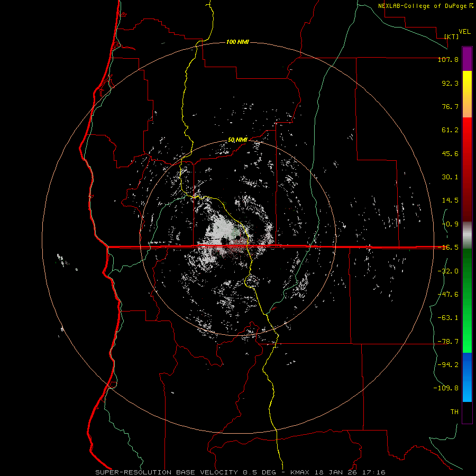Pick the red segment of velocity scale
Screen dimensions: 476x476
pyautogui.click(x=467, y=169)
